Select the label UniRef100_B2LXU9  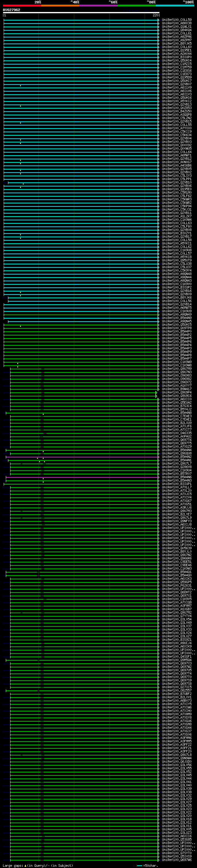coord(177,423)
